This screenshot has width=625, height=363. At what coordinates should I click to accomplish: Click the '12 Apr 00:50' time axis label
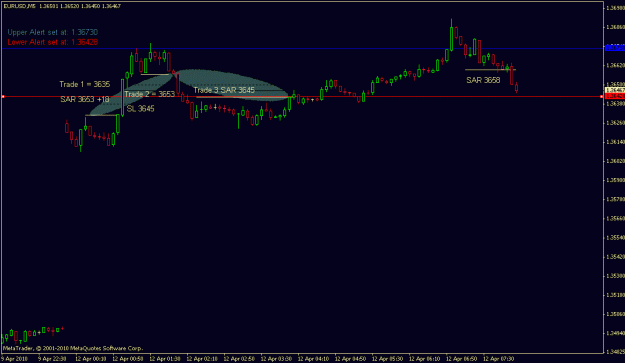[128, 359]
